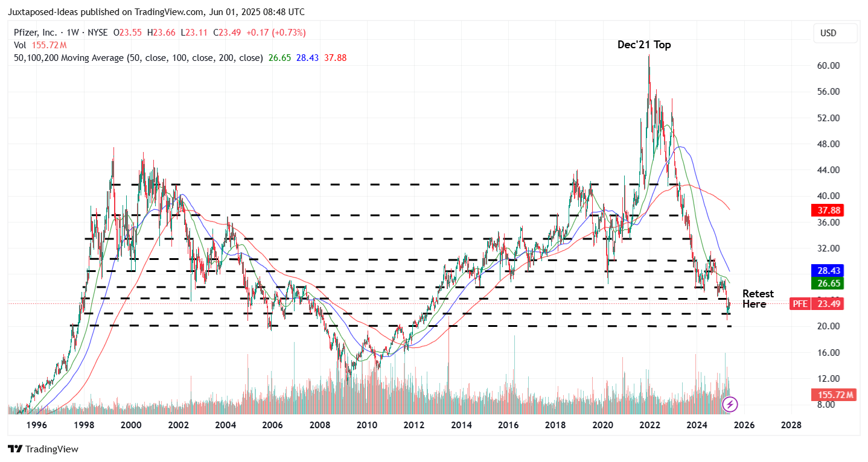Click the 2008 label on the time axis
Screen dimensions: 868x462
tap(320, 425)
